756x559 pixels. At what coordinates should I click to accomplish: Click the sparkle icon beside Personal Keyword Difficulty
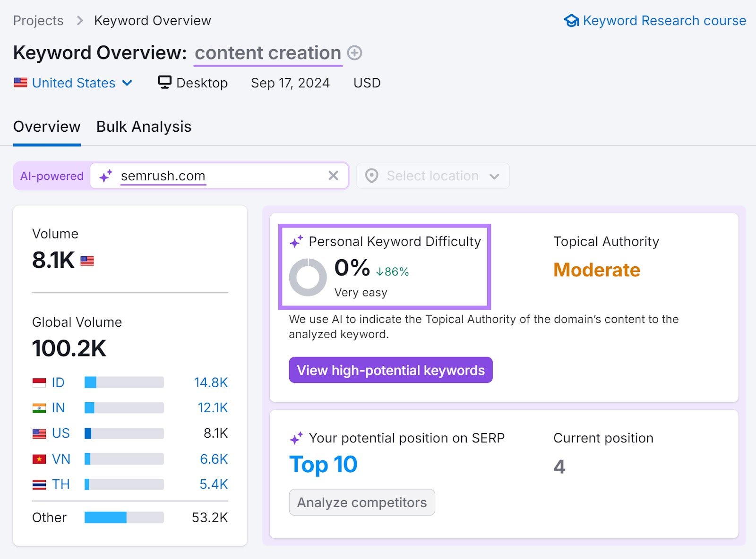point(296,241)
